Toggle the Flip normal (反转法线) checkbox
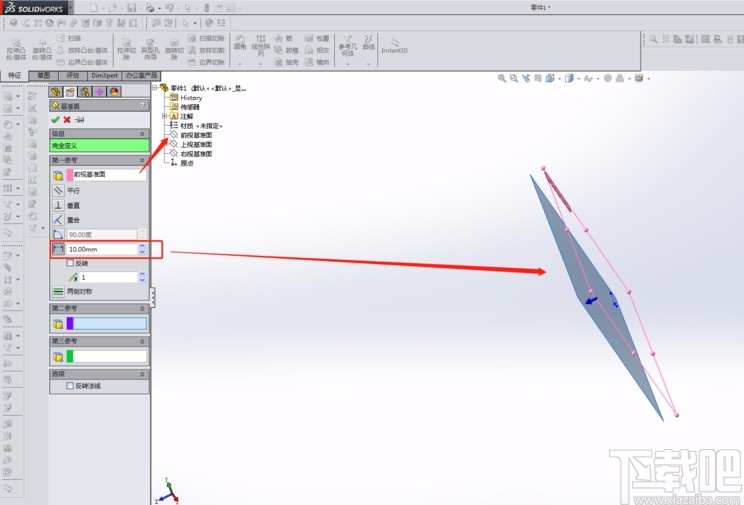The height and width of the screenshot is (505, 744). (x=70, y=386)
